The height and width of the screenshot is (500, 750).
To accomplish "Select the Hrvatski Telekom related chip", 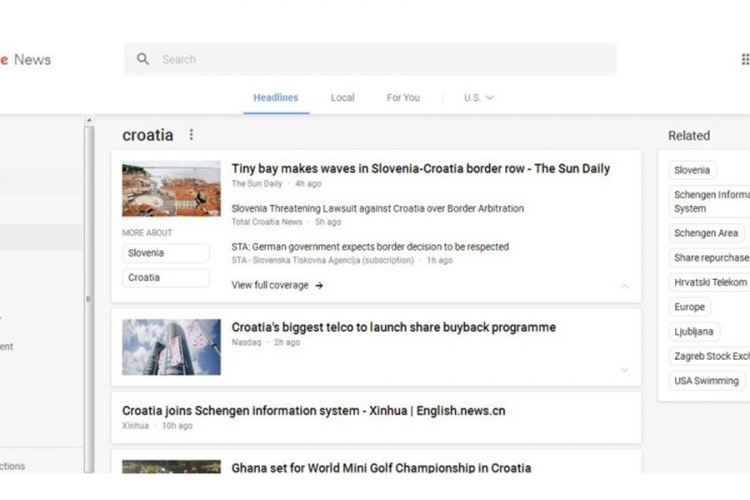I will (710, 282).
